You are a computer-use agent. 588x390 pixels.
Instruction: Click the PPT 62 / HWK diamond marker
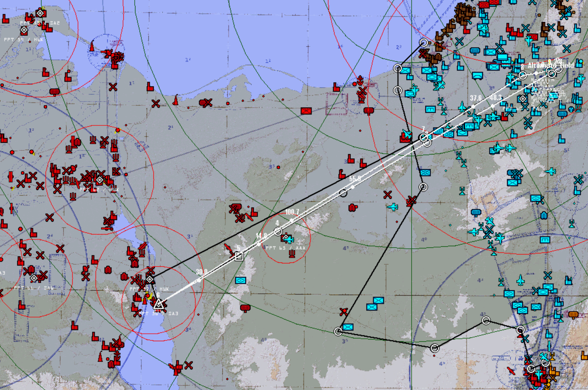pos(99,180)
